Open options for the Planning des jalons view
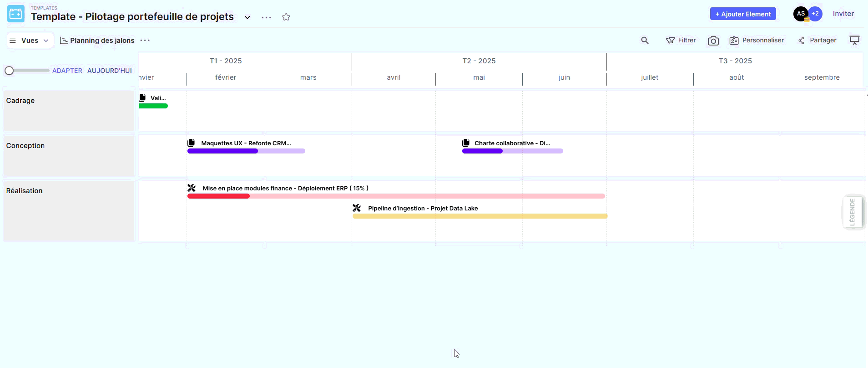This screenshot has height=368, width=868. tap(145, 41)
